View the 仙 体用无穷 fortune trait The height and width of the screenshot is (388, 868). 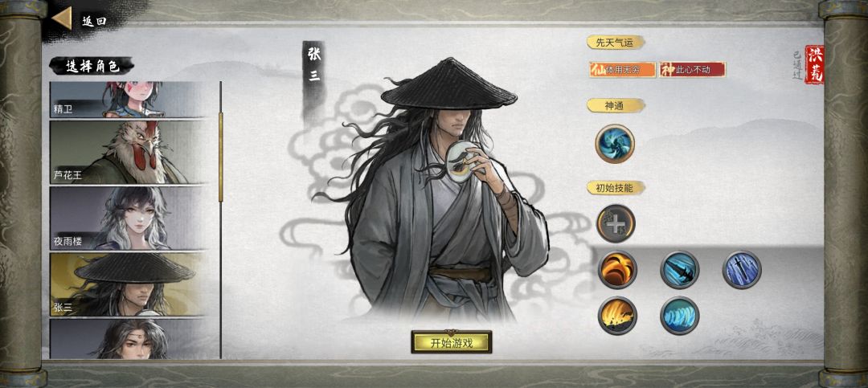tap(623, 70)
